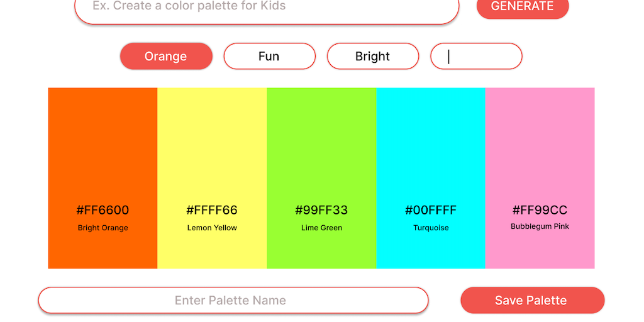The image size is (644, 322).
Task: Click the #FF6600 hex code text
Action: click(x=103, y=210)
